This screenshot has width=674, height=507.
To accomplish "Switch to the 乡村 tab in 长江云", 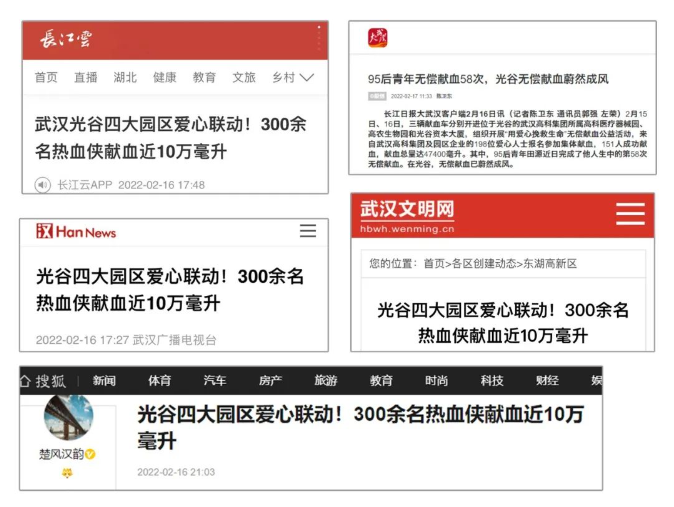I will click(x=283, y=77).
